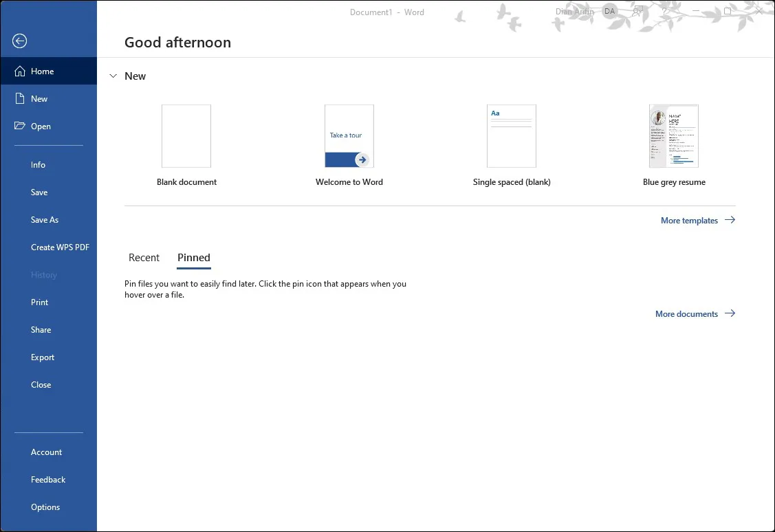Open Help via the question mark icon

666,12
